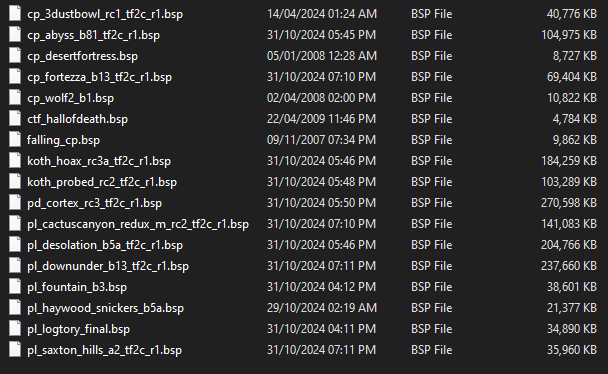
Task: Click the file icon next to cp_abyss_b81_tf2c_r1.bsp
Action: coord(15,34)
